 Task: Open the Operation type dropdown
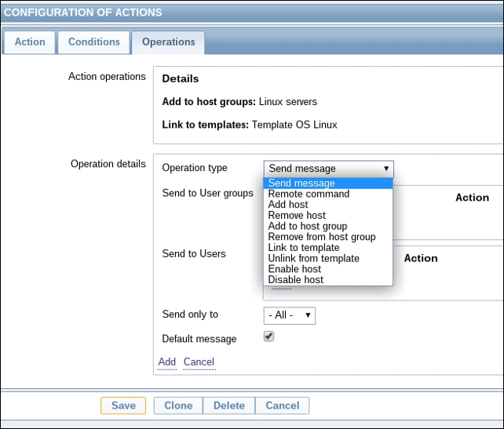point(328,169)
